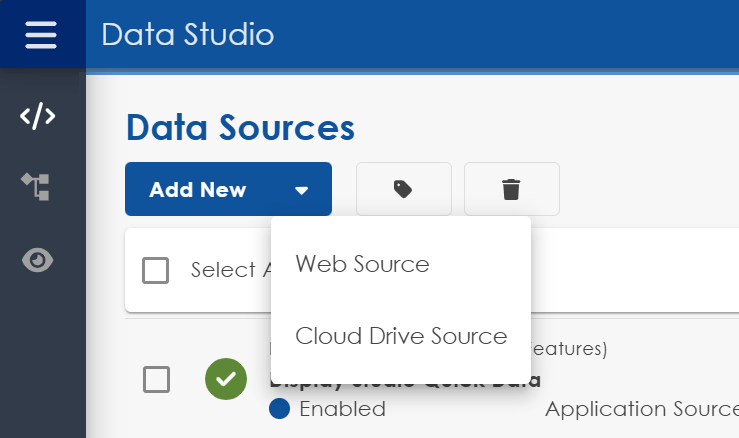Tick the checkbox for the first data source row
This screenshot has height=438, width=739.
(156, 380)
